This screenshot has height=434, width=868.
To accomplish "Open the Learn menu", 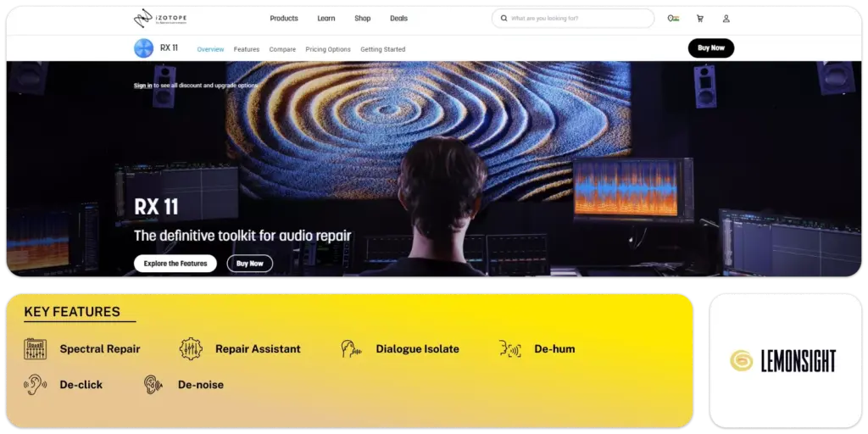I will tap(326, 19).
